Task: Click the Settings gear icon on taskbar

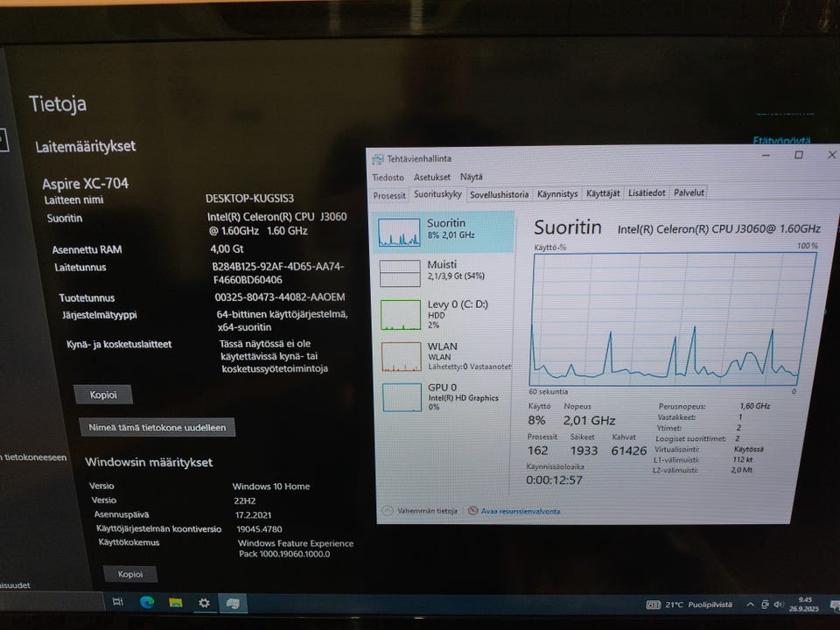Action: point(204,603)
